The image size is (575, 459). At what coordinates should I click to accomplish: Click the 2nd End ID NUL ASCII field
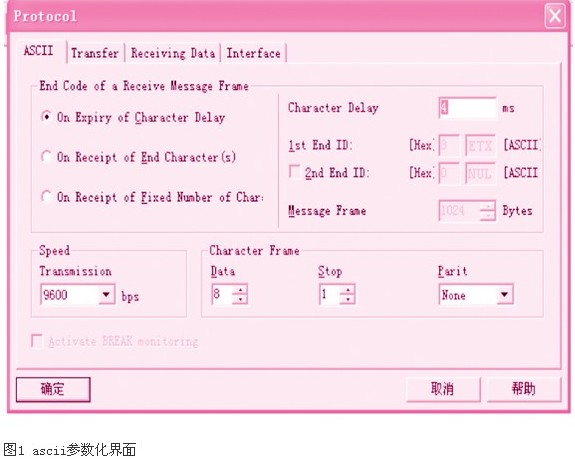(480, 173)
